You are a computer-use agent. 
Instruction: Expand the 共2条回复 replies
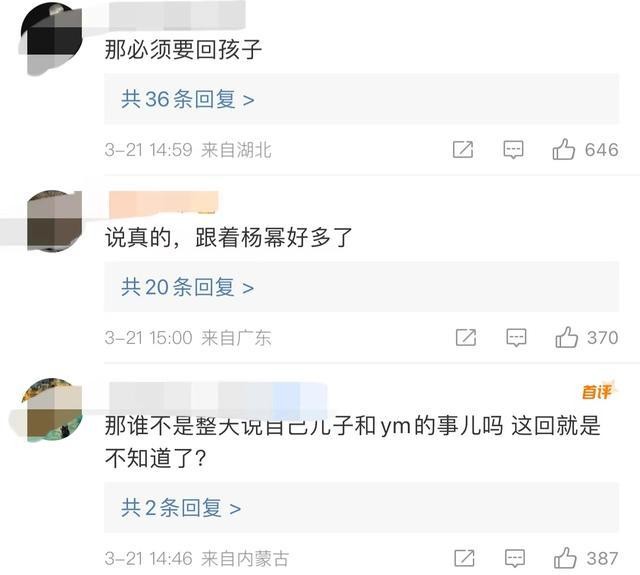181,508
